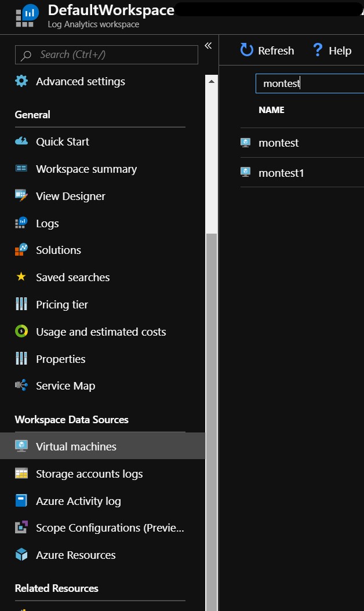Click the Refresh arrow icon
The height and width of the screenshot is (611, 364).
pyautogui.click(x=247, y=50)
